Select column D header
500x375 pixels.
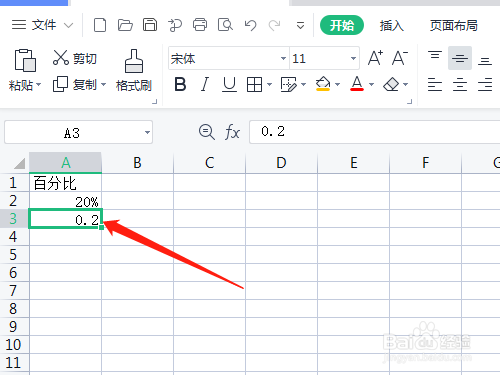(281, 163)
